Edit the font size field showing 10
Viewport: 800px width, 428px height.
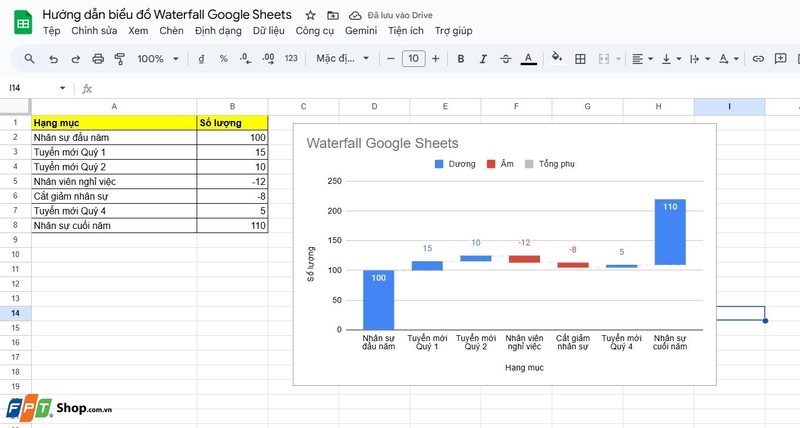point(413,59)
